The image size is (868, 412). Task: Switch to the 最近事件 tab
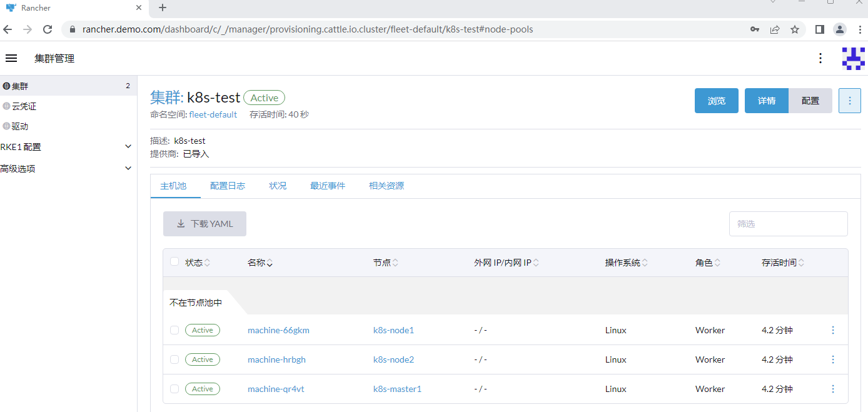tap(328, 186)
